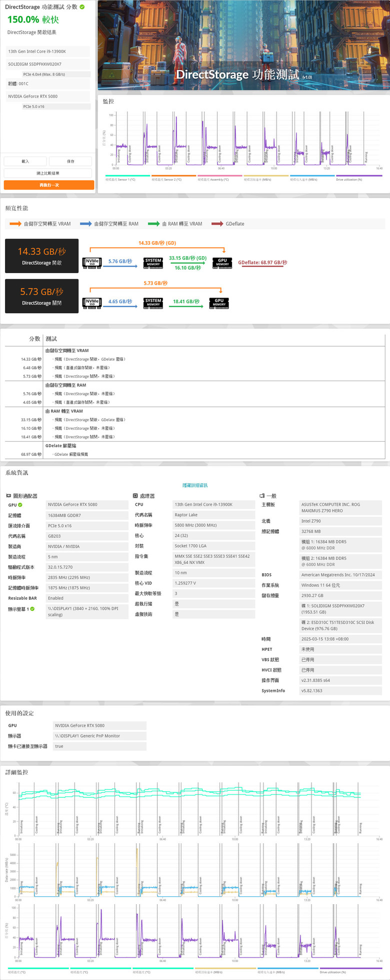
Task: Click the 5.73 GB/秒 DirectStorage 關閉 tile
Action: click(41, 296)
